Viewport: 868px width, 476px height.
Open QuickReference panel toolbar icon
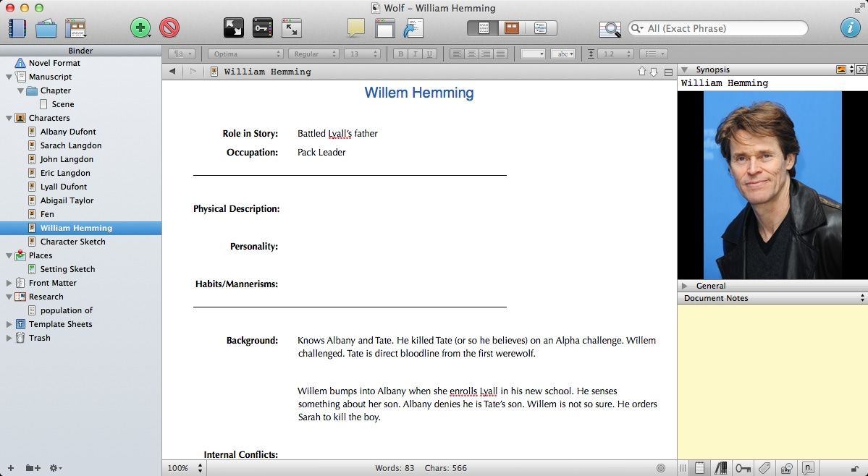(292, 28)
